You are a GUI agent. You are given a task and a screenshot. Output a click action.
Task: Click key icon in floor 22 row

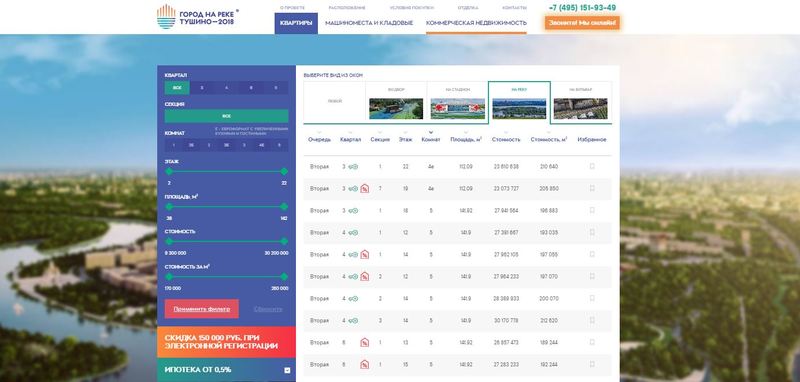pos(353,167)
